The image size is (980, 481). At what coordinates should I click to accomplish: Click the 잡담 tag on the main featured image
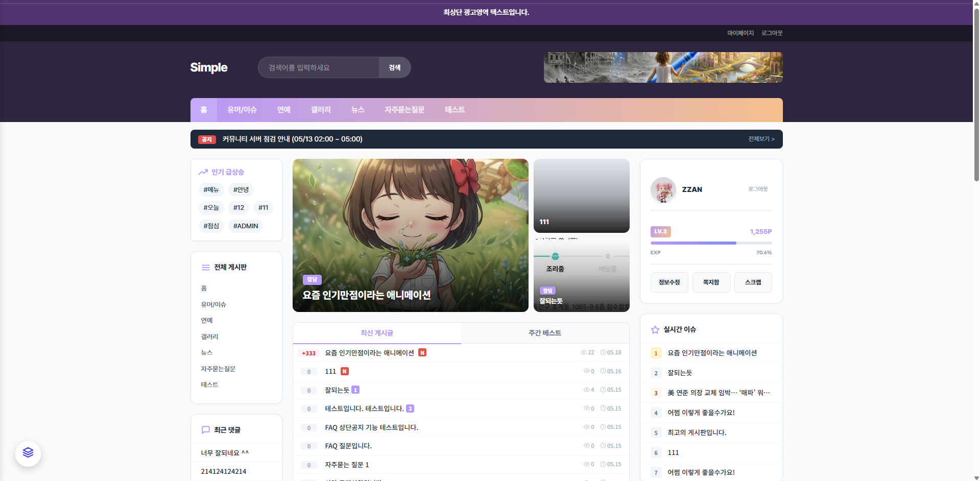point(312,280)
